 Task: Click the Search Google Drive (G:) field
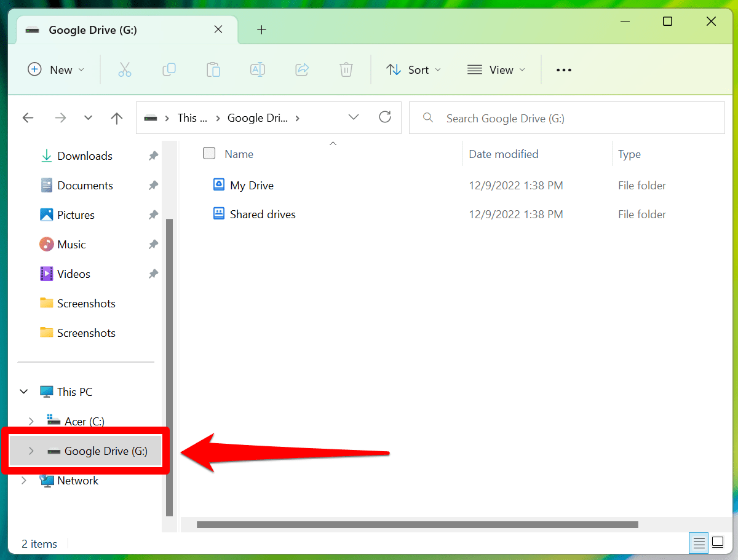pyautogui.click(x=566, y=118)
